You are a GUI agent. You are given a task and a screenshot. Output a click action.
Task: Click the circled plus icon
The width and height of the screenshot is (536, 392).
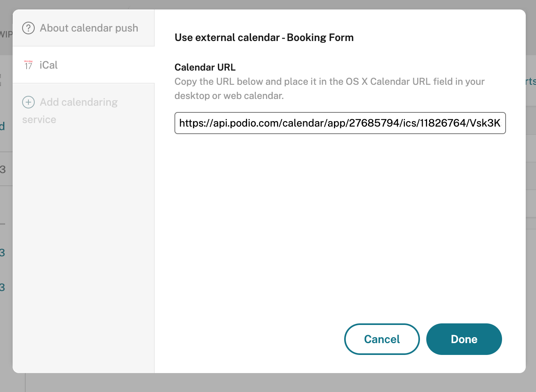(x=28, y=102)
